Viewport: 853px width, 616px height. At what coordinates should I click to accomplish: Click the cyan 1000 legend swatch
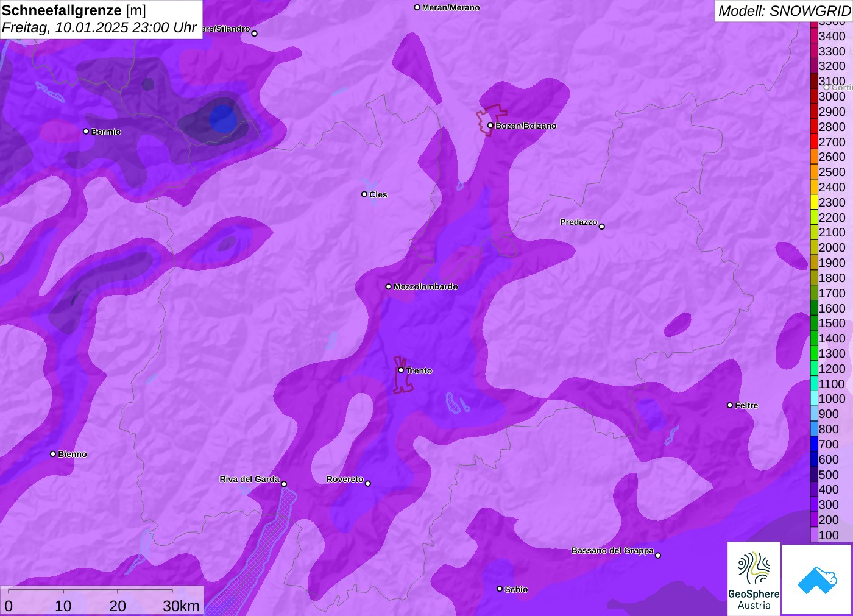(814, 398)
